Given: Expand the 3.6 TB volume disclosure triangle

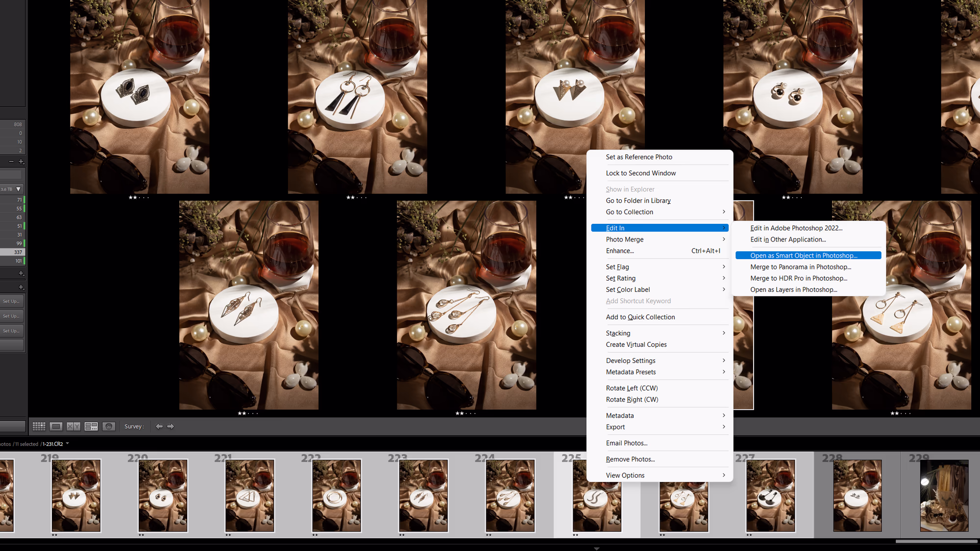Looking at the screenshot, I should (x=19, y=189).
